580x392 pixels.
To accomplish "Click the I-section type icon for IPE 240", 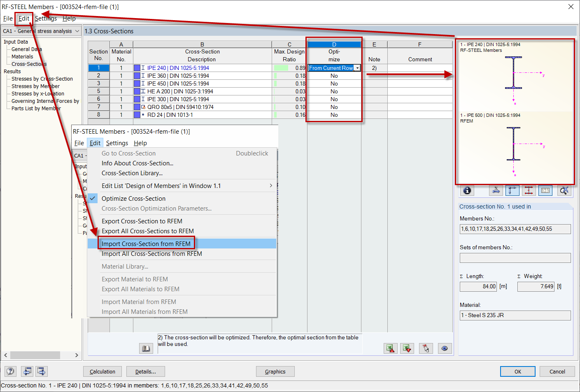I will coord(143,68).
